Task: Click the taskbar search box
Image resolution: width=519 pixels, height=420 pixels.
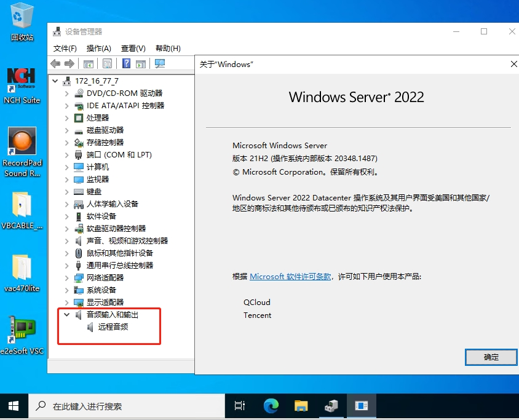Action: [127, 406]
